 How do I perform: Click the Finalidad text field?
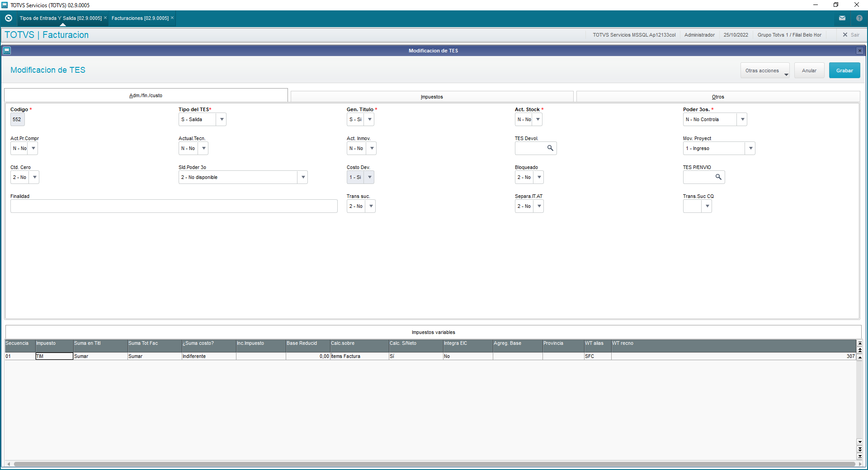[x=174, y=206]
